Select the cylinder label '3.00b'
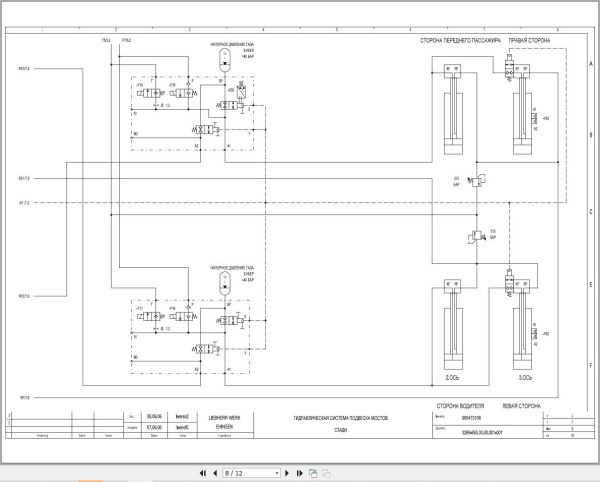Screen dimensions: 600x482 click(525, 378)
